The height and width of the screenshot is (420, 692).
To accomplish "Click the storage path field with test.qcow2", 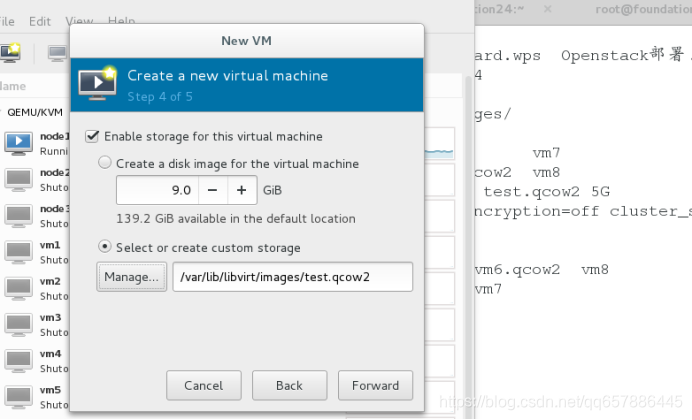I will tap(293, 277).
